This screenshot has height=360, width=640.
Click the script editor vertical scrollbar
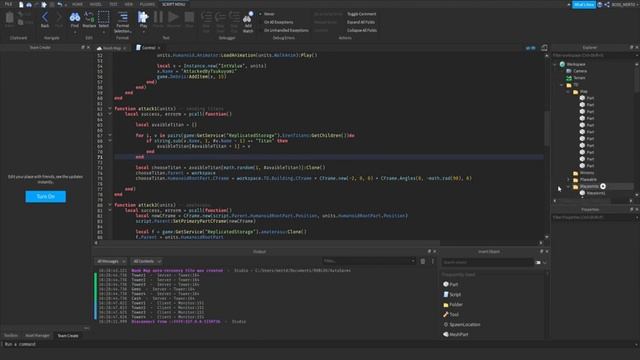[547, 128]
